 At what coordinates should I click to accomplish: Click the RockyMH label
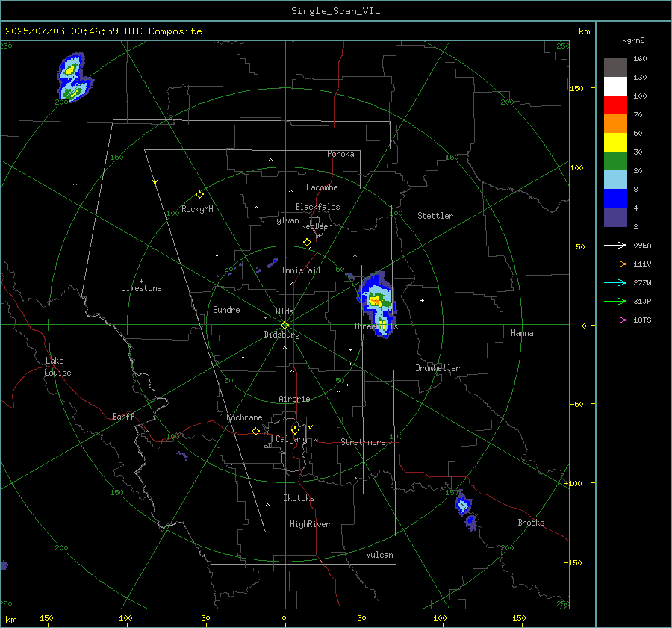coord(197,209)
